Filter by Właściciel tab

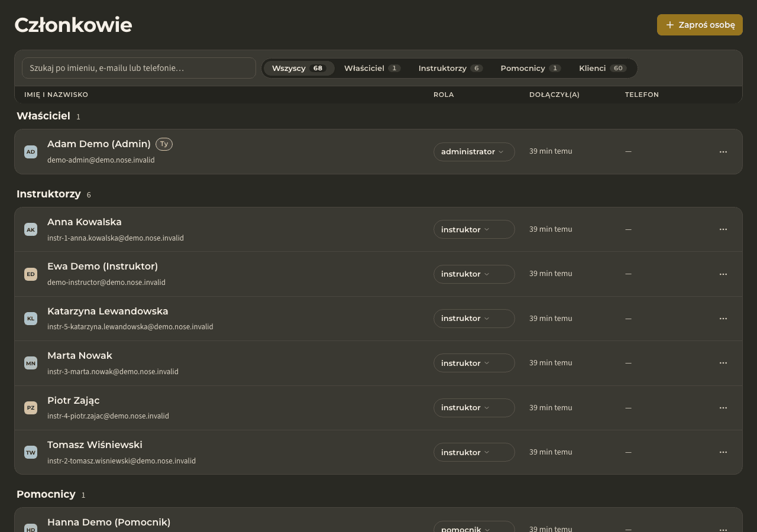[x=372, y=68]
